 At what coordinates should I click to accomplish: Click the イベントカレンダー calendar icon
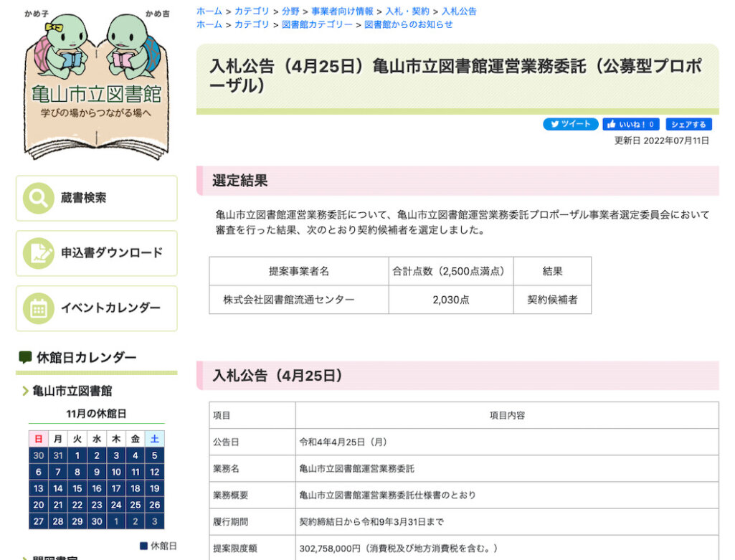pyautogui.click(x=39, y=308)
